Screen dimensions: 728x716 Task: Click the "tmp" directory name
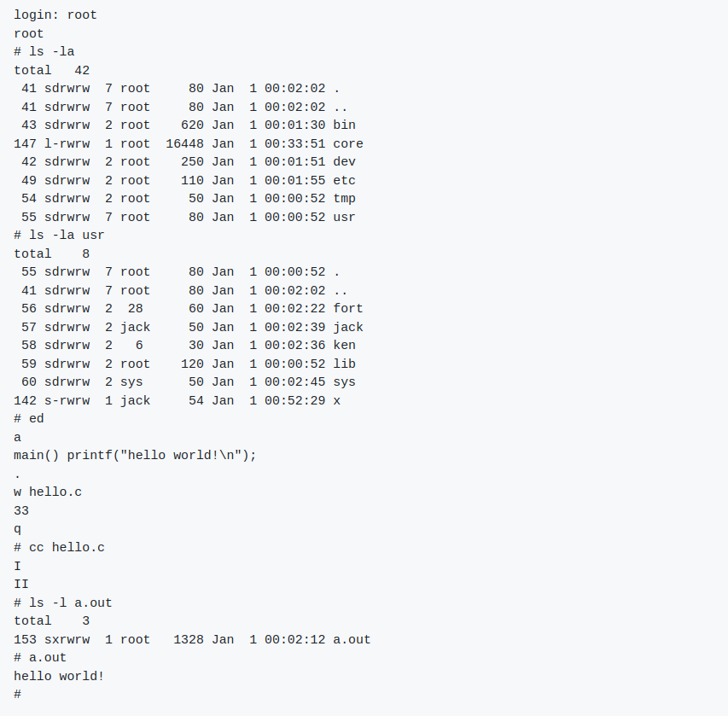coord(344,199)
